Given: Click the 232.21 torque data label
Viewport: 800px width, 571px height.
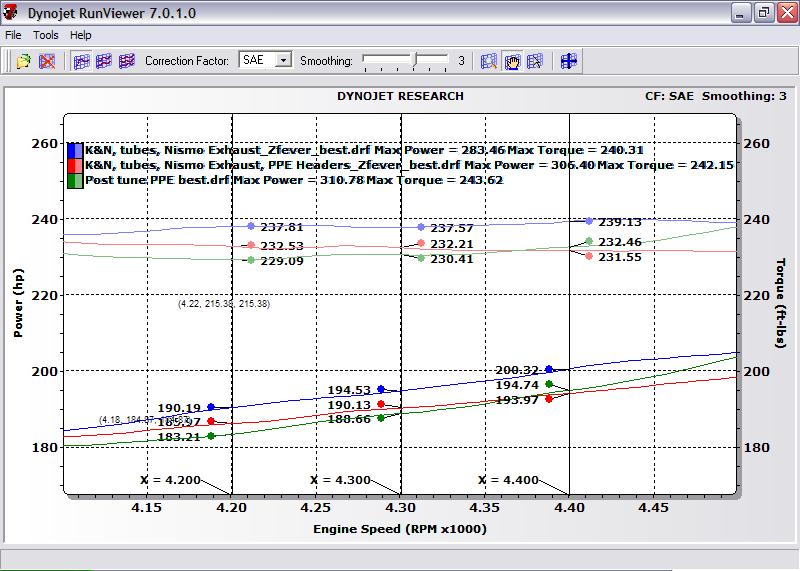Looking at the screenshot, I should (452, 244).
